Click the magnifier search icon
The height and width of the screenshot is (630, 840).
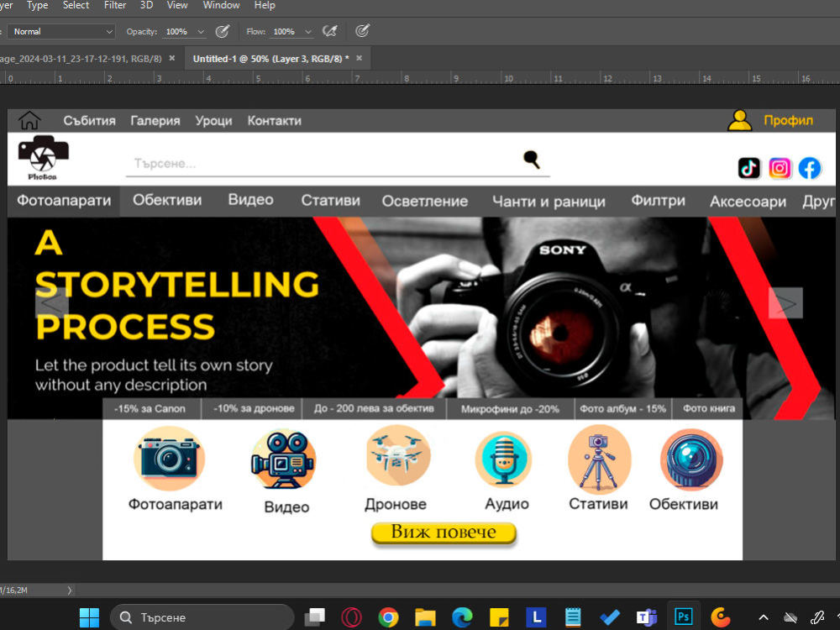[x=532, y=160]
